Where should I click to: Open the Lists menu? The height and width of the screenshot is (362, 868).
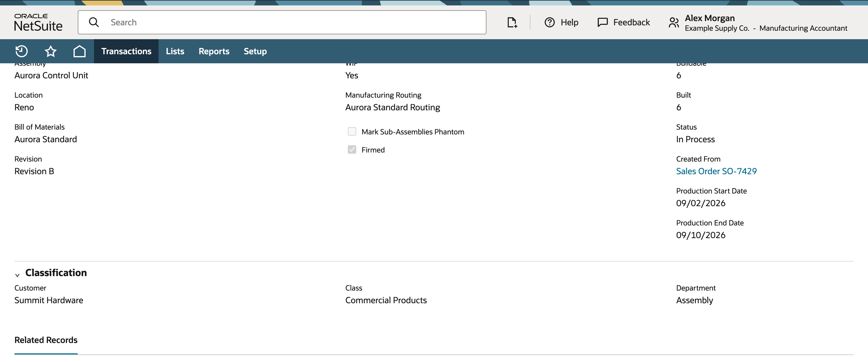pyautogui.click(x=175, y=51)
